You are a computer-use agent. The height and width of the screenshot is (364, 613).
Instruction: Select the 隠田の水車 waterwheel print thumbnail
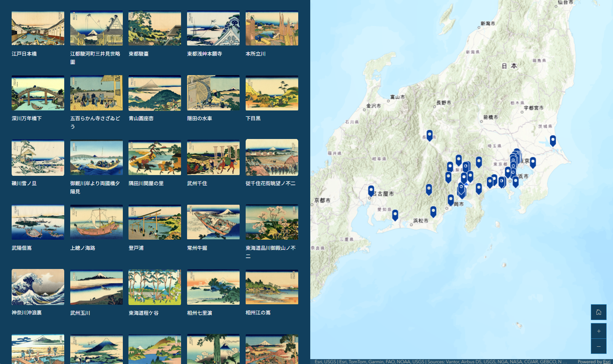point(213,93)
